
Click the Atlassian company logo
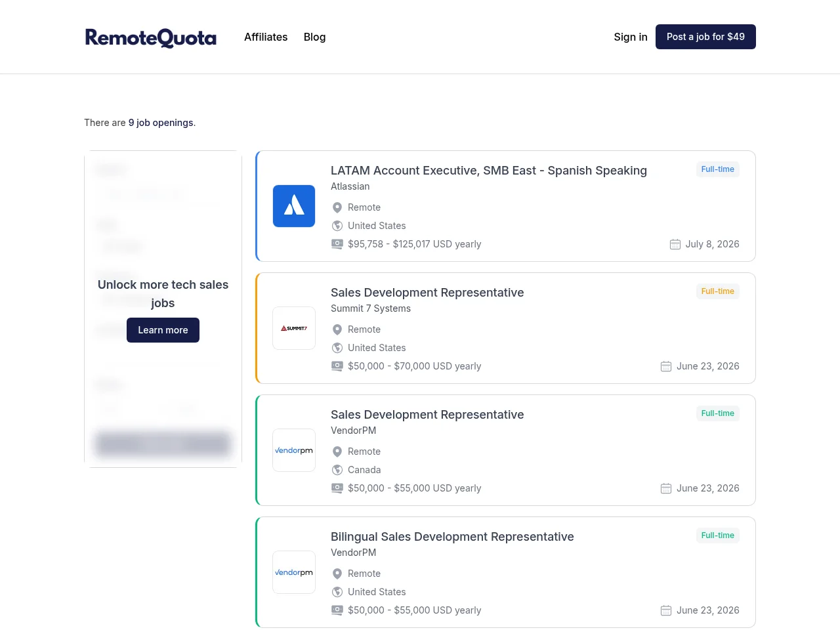click(294, 206)
